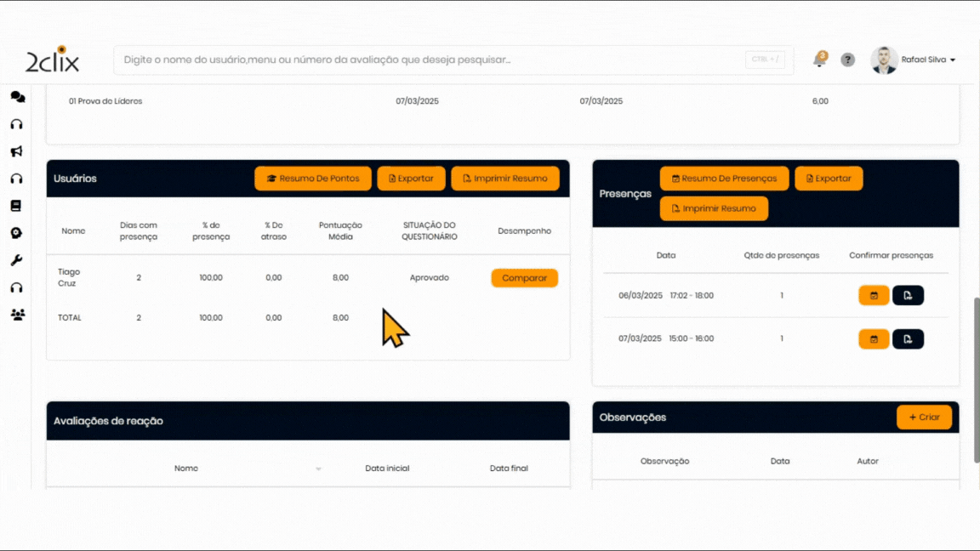This screenshot has height=551, width=980.
Task: Open the users group sidebar icon
Action: click(17, 315)
